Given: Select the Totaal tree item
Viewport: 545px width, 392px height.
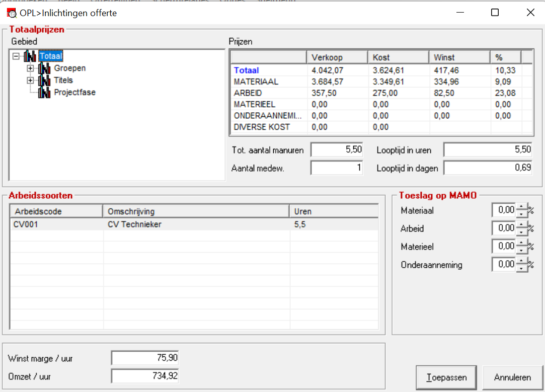Looking at the screenshot, I should click(51, 56).
